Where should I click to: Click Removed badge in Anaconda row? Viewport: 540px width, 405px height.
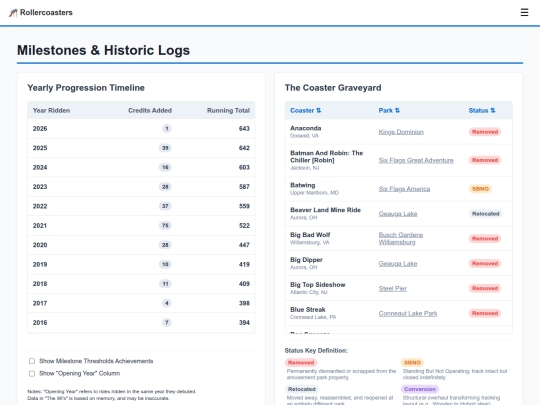click(x=485, y=132)
